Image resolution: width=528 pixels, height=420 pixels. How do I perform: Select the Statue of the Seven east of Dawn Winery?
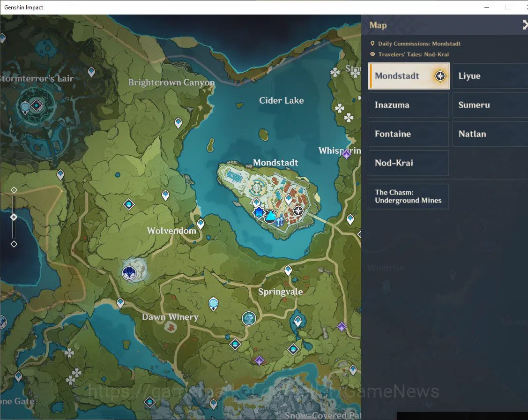tap(214, 303)
